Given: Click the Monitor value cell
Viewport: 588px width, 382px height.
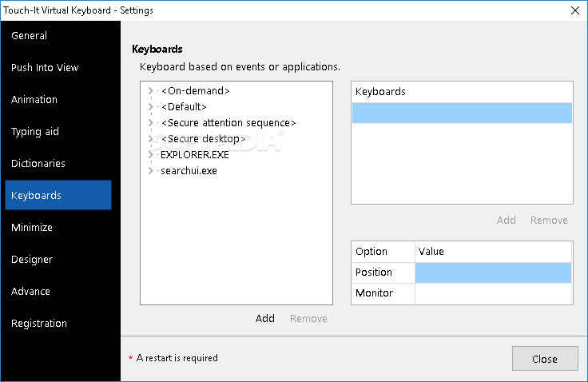Looking at the screenshot, I should [493, 293].
